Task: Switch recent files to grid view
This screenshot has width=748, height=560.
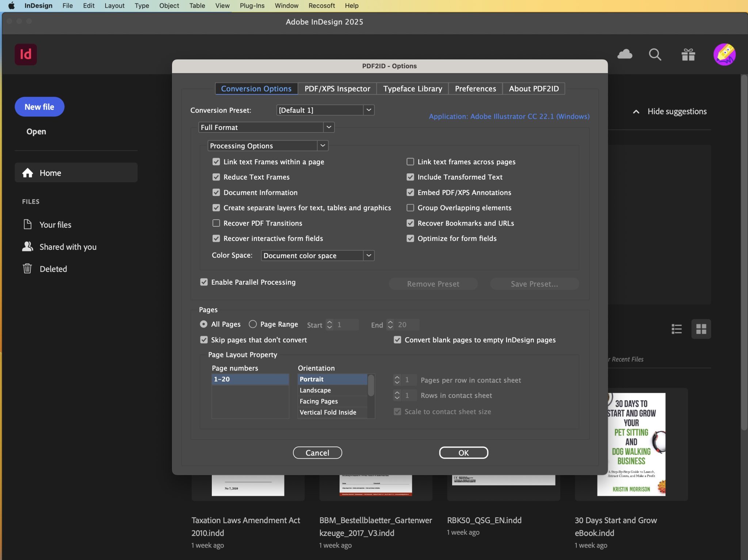Action: coord(701,329)
